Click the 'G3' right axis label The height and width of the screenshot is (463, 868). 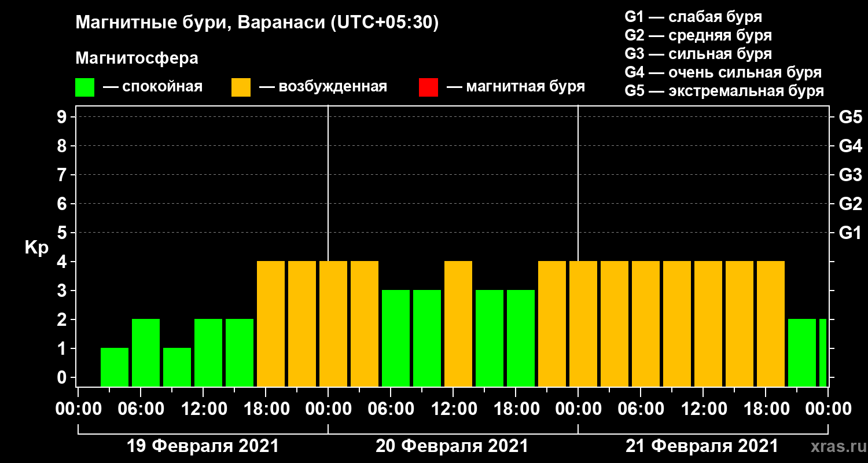pyautogui.click(x=850, y=175)
